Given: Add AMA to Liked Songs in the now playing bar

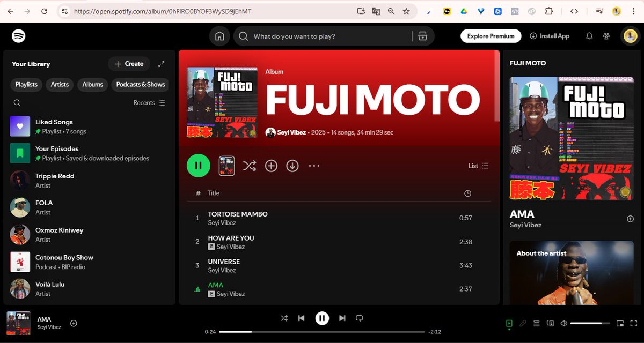Looking at the screenshot, I should point(74,323).
